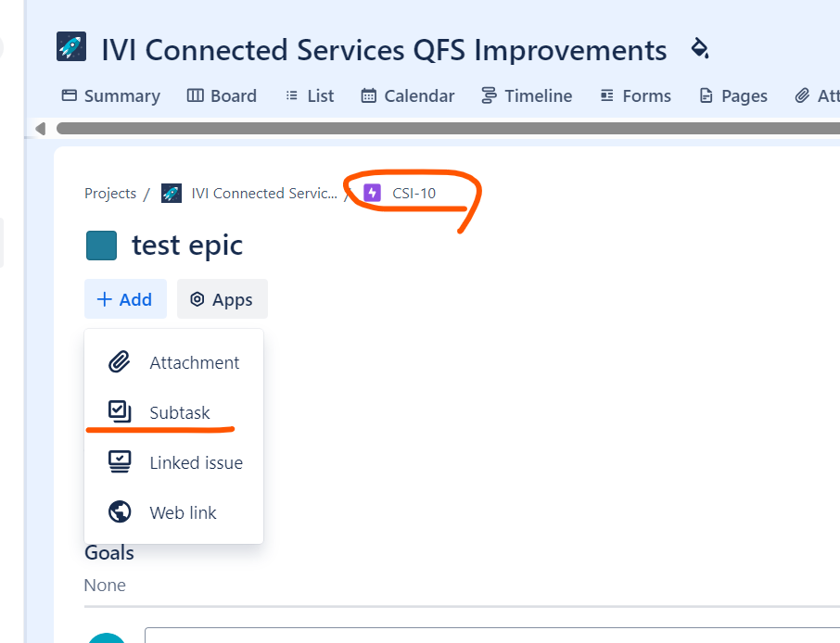Go to the Calendar tab

(x=408, y=95)
